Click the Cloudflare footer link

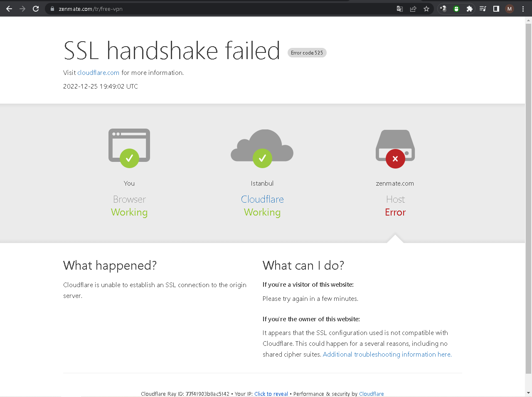click(372, 394)
